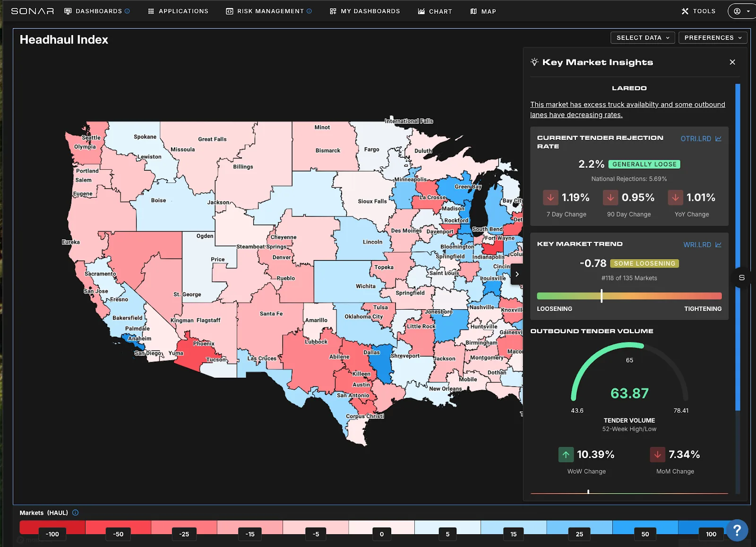Open the WRI.LRD chart icon
756x547 pixels.
coord(718,244)
